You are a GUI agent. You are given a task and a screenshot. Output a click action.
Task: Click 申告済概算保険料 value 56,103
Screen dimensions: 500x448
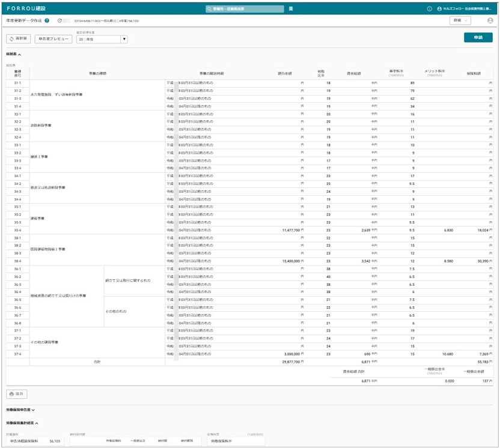click(x=55, y=441)
